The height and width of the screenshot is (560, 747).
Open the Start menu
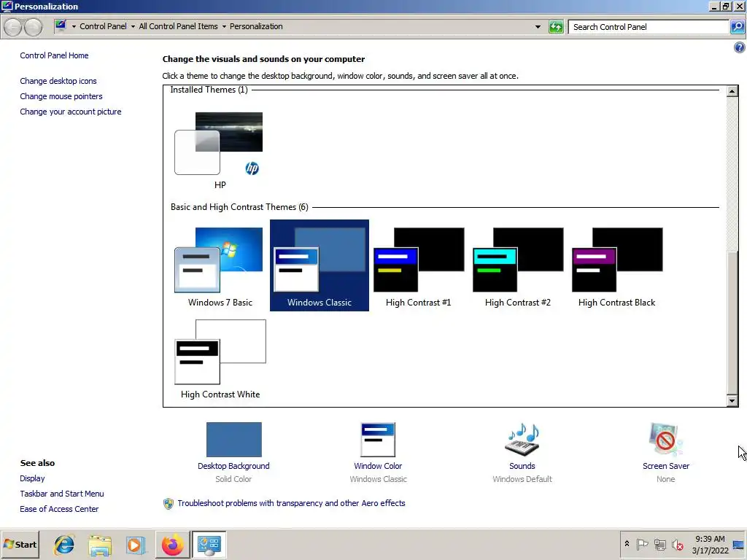[20, 544]
